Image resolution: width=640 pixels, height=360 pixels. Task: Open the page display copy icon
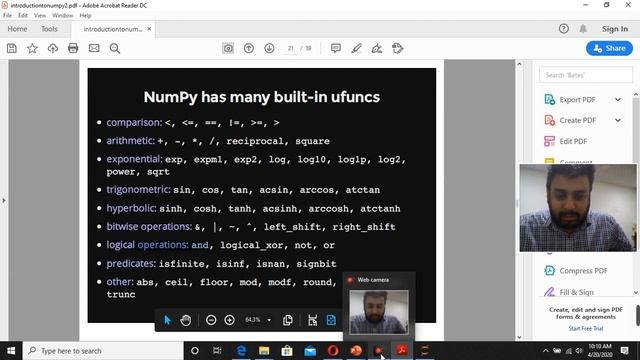[288, 320]
